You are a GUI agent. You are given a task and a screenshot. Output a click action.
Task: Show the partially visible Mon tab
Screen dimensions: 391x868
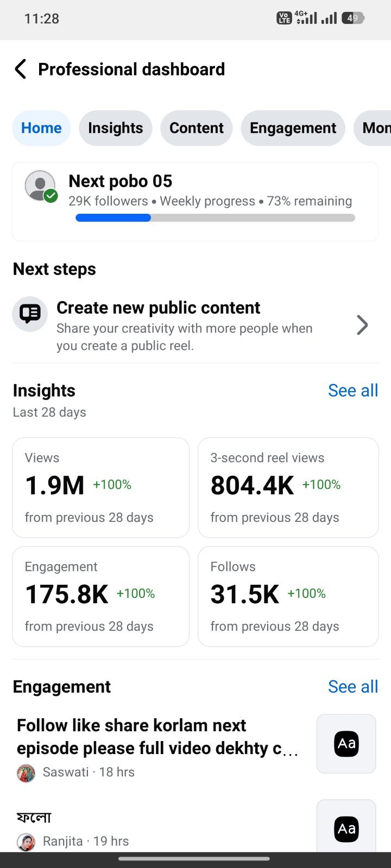pos(373,128)
